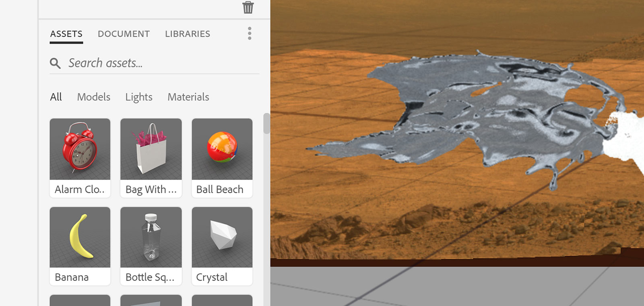Show All asset types

pyautogui.click(x=56, y=97)
